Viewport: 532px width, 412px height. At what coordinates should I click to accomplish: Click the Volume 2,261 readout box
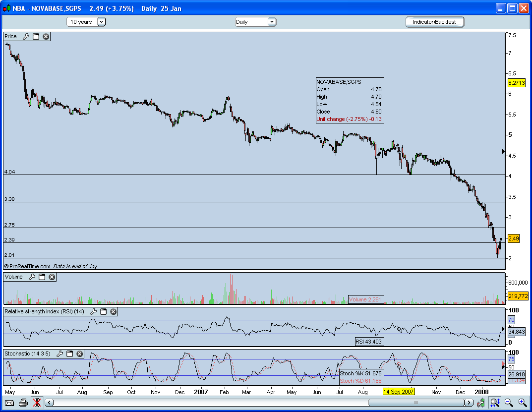click(x=366, y=299)
